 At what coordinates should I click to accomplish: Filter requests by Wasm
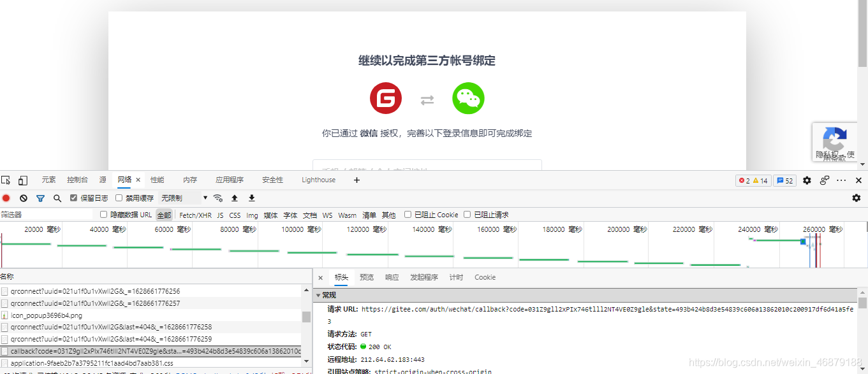[x=348, y=215]
